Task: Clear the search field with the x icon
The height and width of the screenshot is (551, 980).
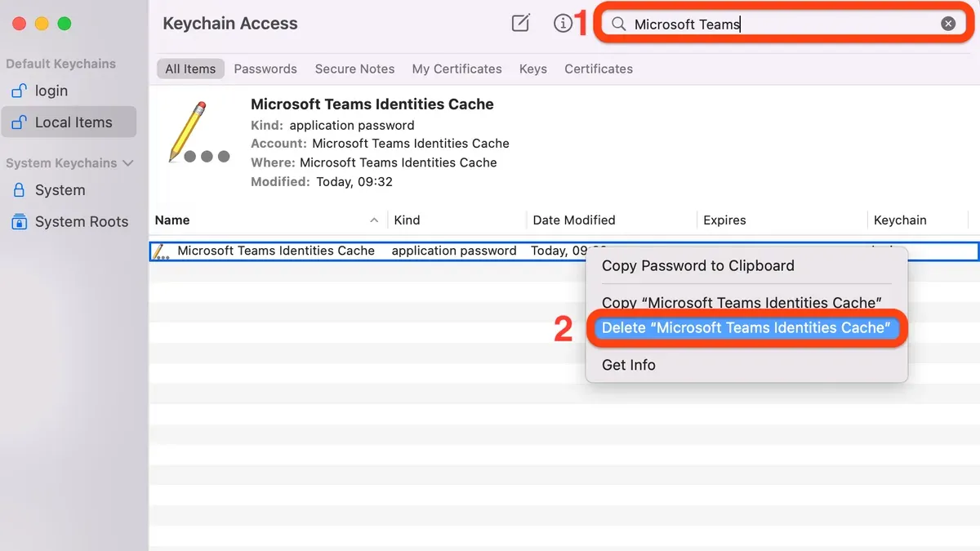Action: pyautogui.click(x=948, y=24)
